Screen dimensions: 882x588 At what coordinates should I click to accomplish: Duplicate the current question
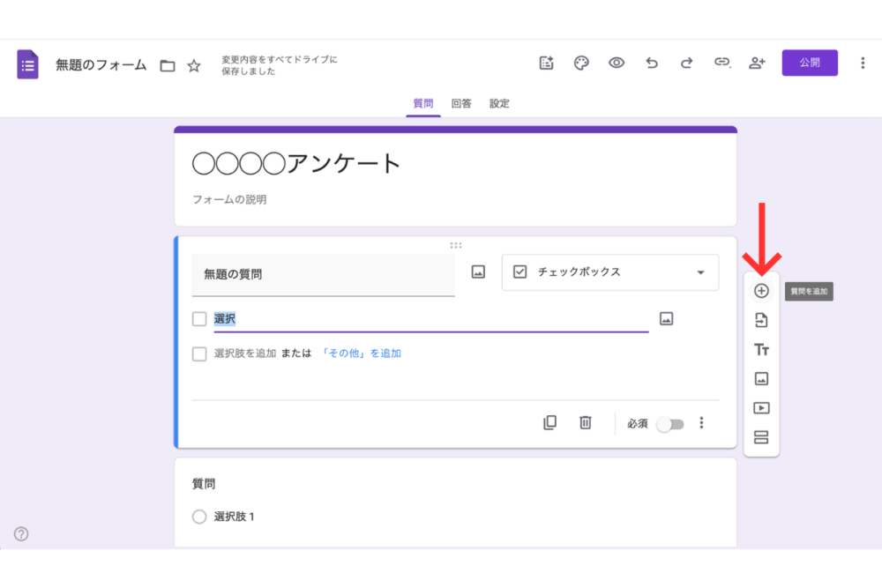550,423
